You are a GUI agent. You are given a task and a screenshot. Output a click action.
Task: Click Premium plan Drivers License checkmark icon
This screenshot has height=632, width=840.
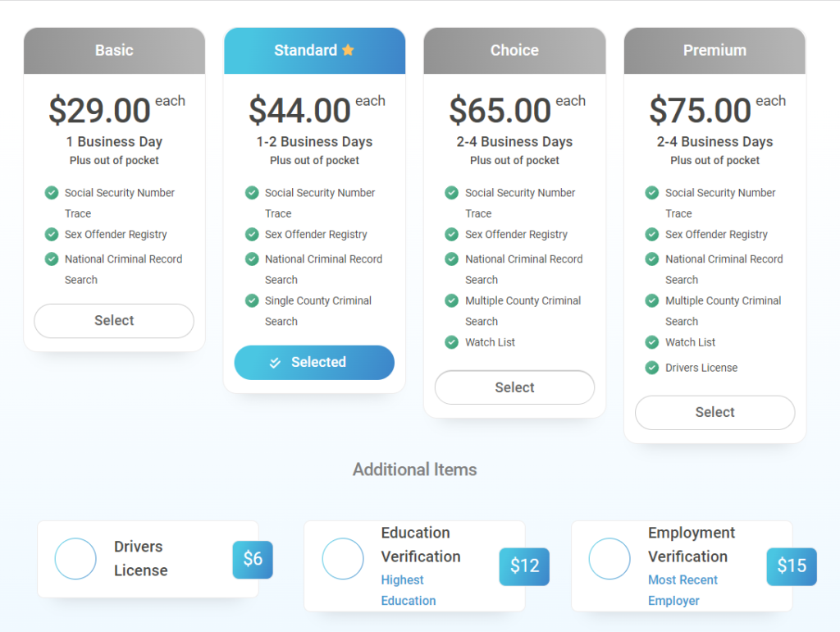click(x=652, y=368)
